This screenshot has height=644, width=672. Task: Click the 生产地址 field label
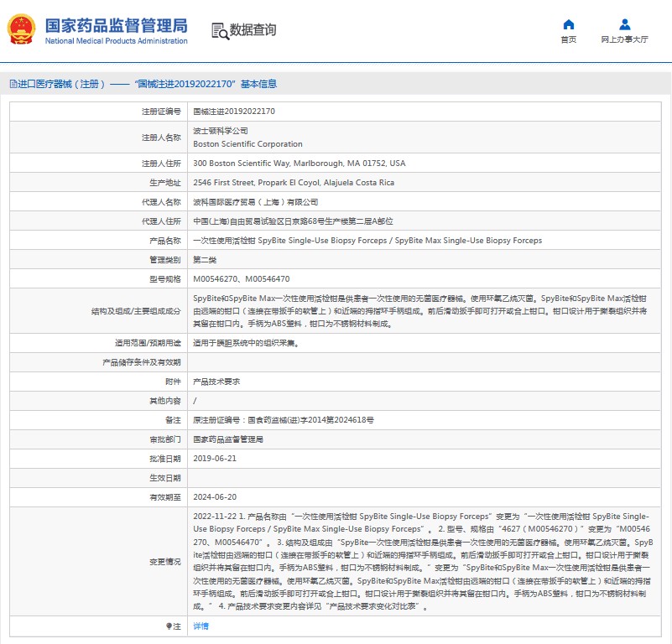click(165, 183)
